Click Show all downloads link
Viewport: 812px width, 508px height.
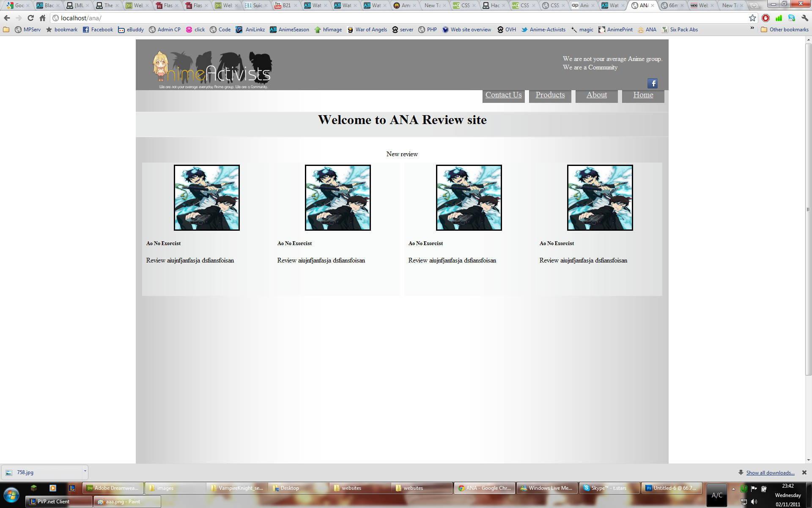click(x=770, y=473)
